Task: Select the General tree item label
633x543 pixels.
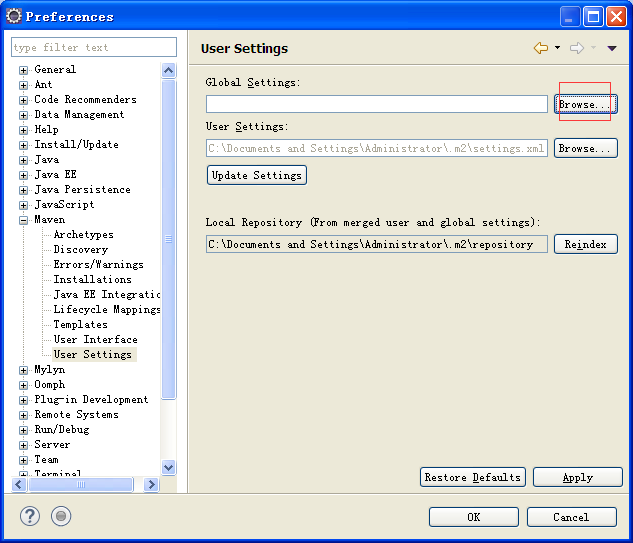Action: pyautogui.click(x=55, y=69)
